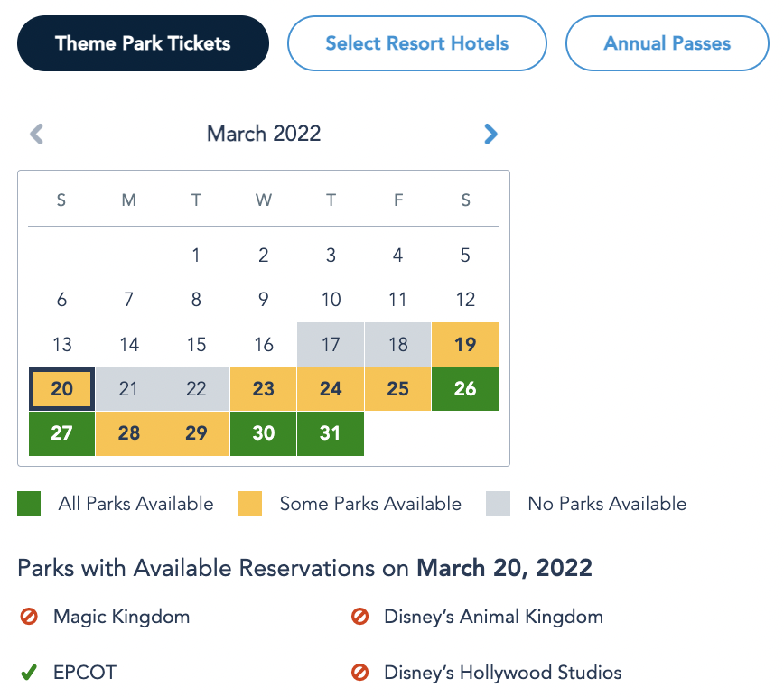Screen dimensions: 784x697
Task: Click the green checkmark beside EPCOT
Action: pos(29,673)
